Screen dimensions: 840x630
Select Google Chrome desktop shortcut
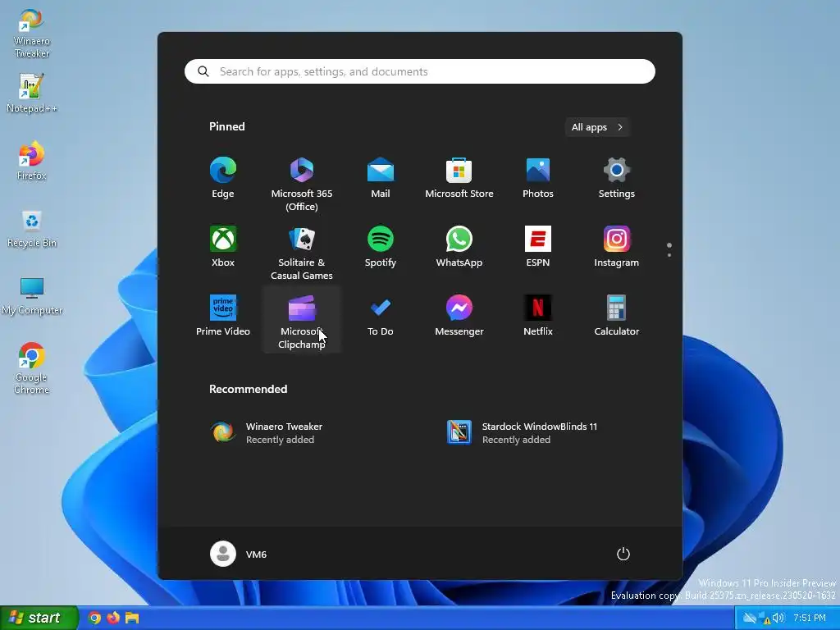point(32,368)
